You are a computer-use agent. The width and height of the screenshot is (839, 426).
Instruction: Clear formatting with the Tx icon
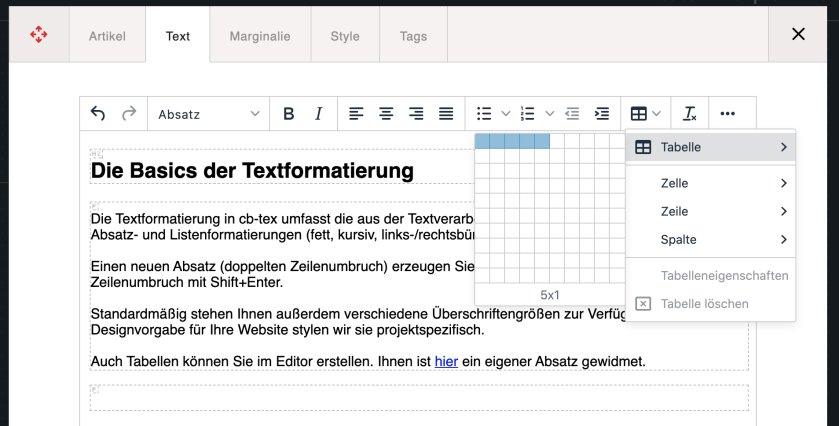690,114
